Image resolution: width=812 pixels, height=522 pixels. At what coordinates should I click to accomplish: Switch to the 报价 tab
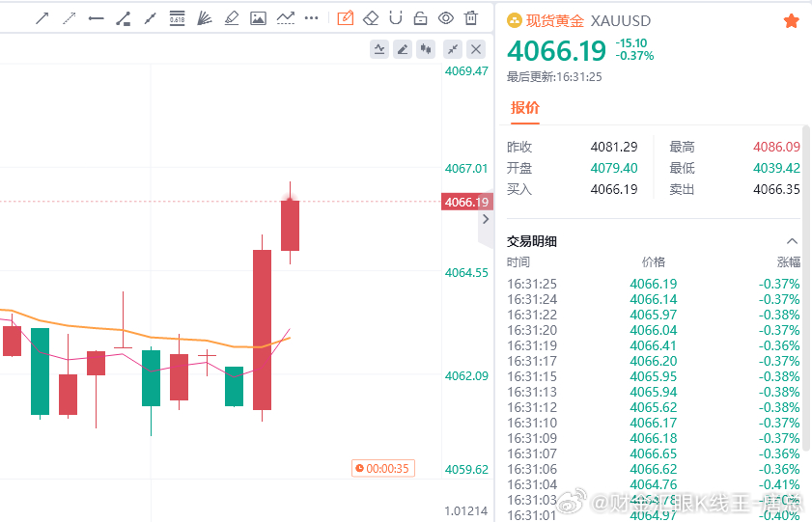pyautogui.click(x=525, y=108)
